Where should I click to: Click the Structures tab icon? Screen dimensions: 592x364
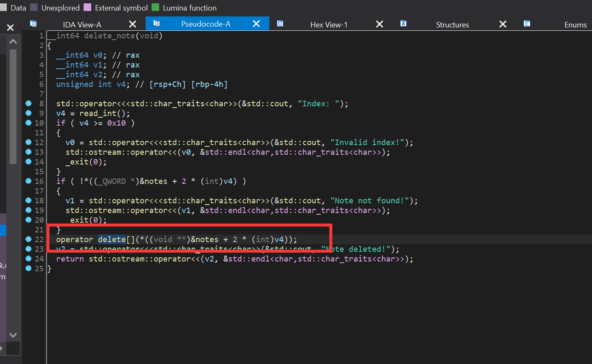tap(403, 24)
